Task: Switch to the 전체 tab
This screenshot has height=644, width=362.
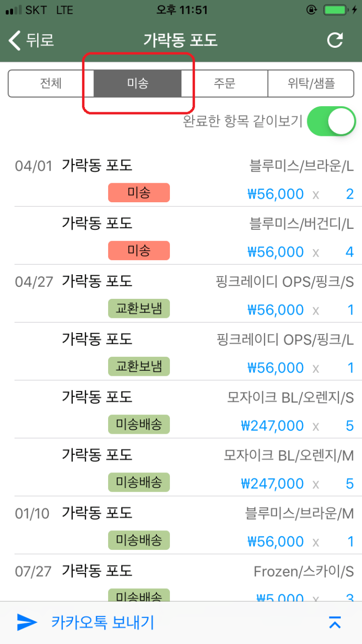Action: (x=51, y=83)
